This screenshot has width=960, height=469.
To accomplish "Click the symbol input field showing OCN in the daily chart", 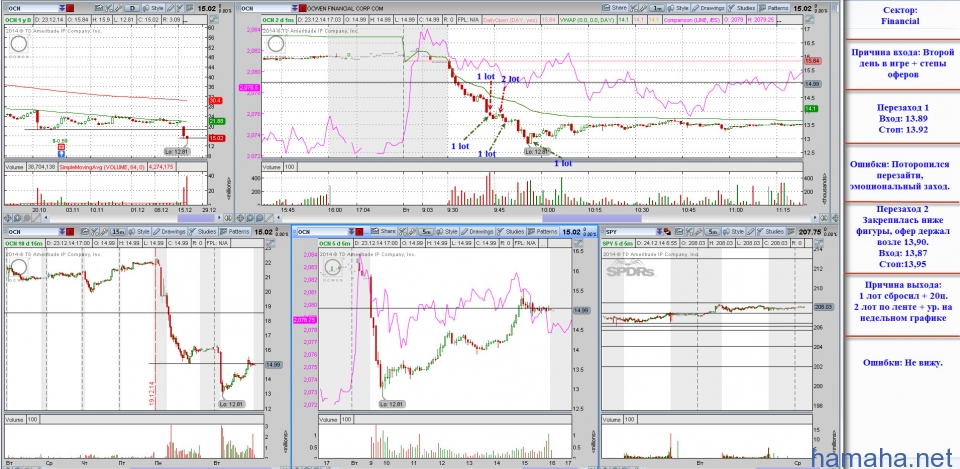I will [x=34, y=9].
